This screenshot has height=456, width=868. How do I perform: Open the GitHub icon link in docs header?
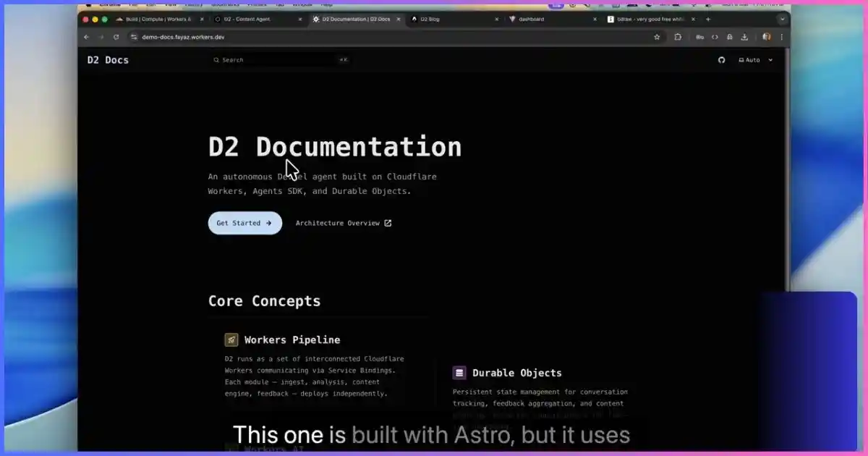tap(721, 60)
